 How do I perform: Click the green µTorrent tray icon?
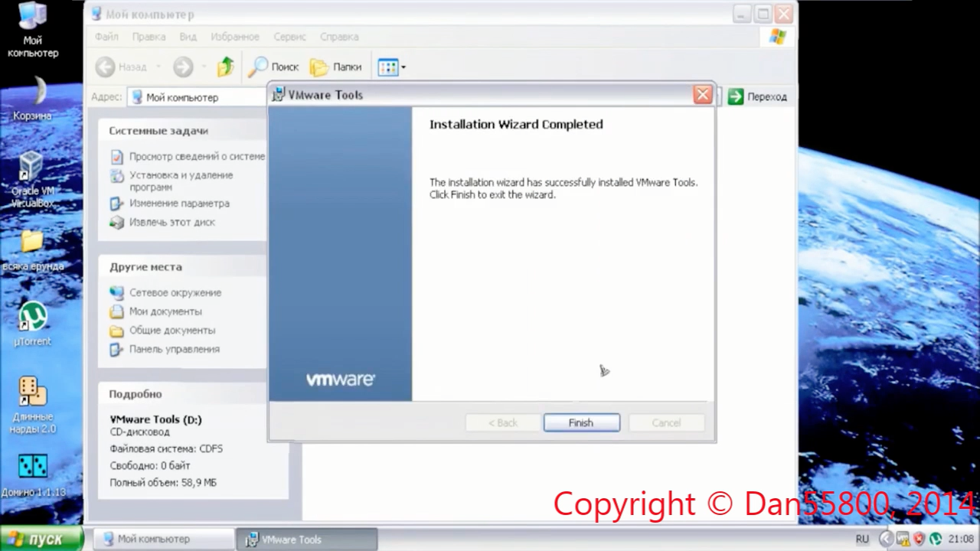(936, 539)
